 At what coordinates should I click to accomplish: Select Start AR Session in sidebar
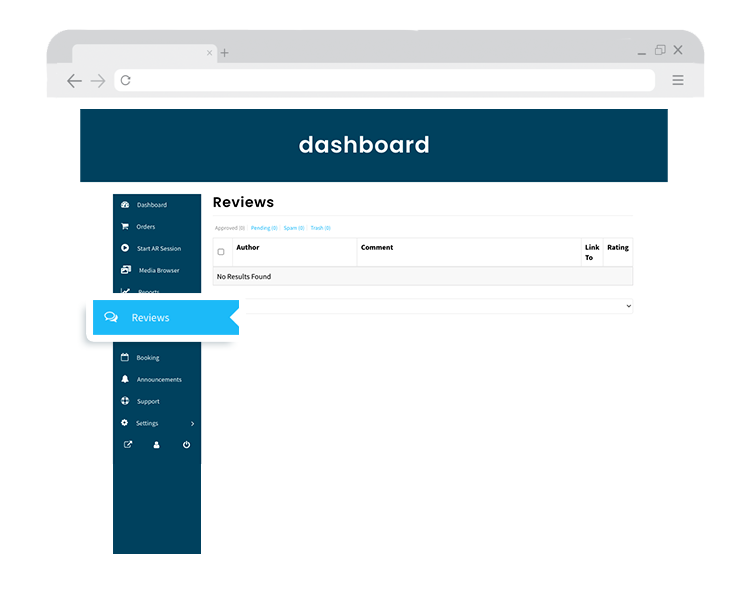[157, 249]
